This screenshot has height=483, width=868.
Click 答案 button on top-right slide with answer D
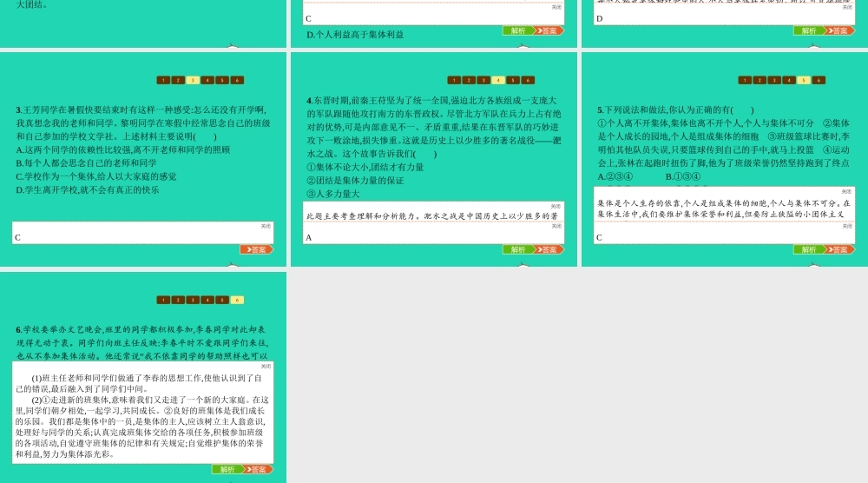click(x=838, y=31)
